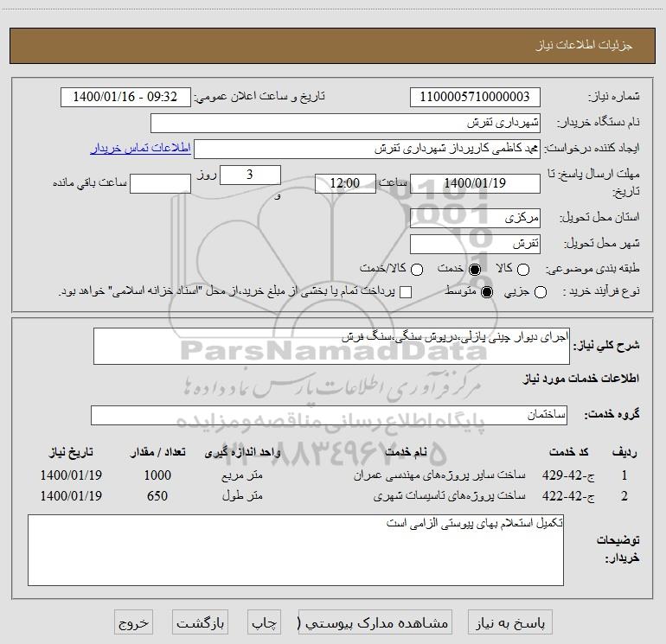Image resolution: width=666 pixels, height=644 pixels.
Task: Click the buyer name field شهرداری تفرش
Action: point(345,123)
